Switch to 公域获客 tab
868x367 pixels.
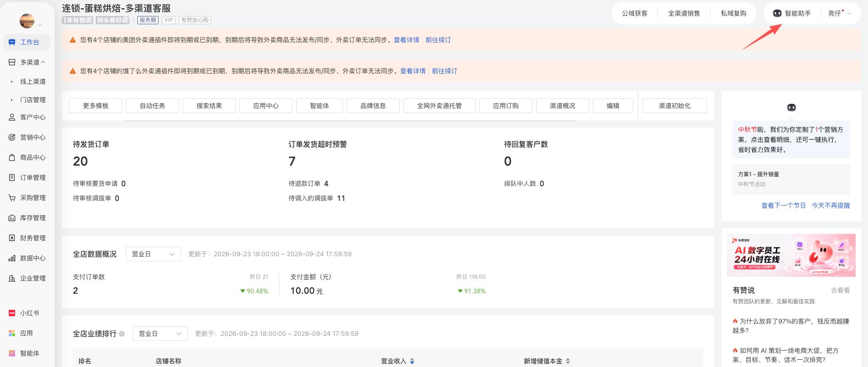(635, 13)
